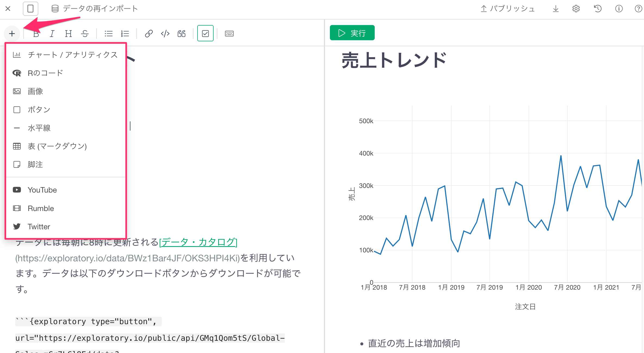
Task: Insert a numbered list
Action: 125,34
